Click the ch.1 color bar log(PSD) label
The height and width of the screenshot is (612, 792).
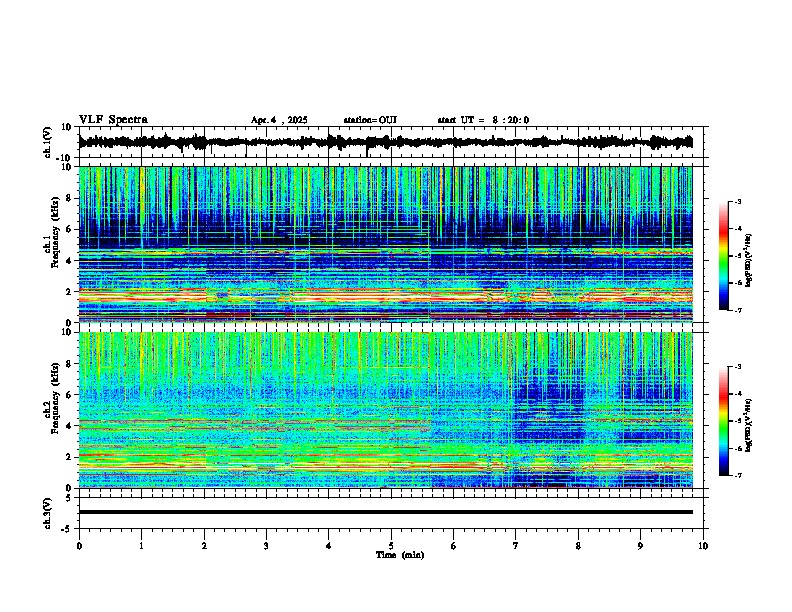(x=749, y=261)
